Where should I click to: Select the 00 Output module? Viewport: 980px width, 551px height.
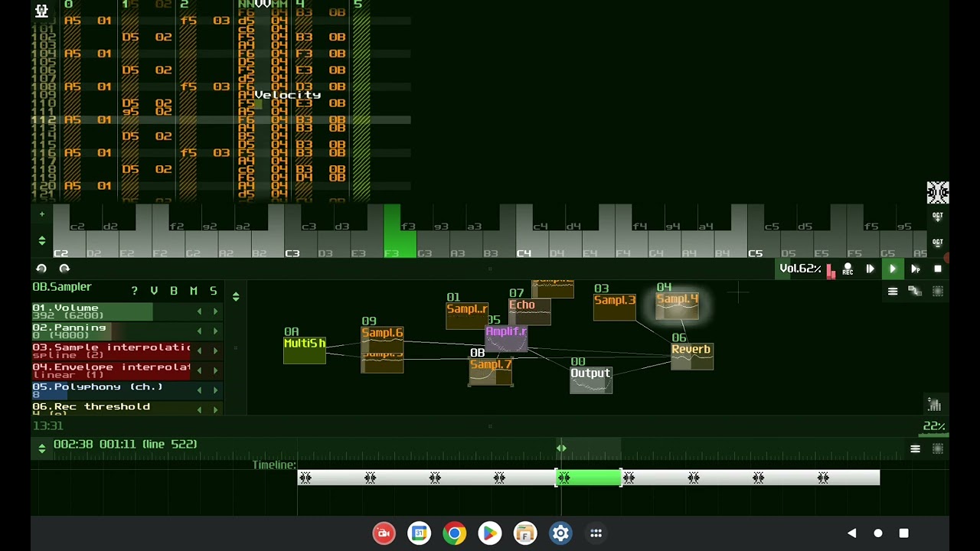tap(591, 380)
